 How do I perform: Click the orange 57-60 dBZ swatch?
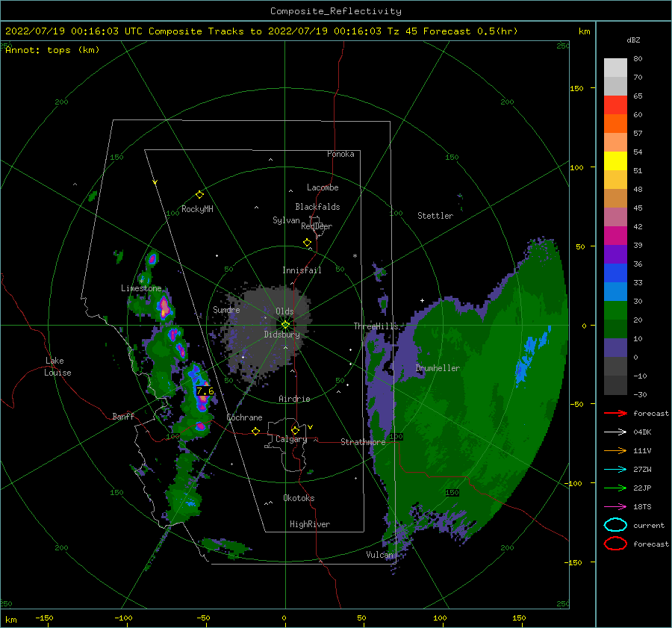615,124
